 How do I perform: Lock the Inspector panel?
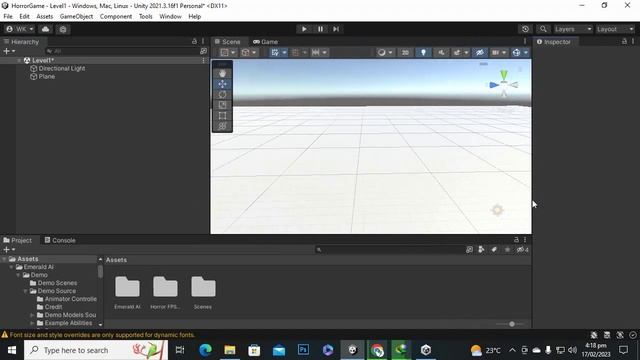click(624, 42)
